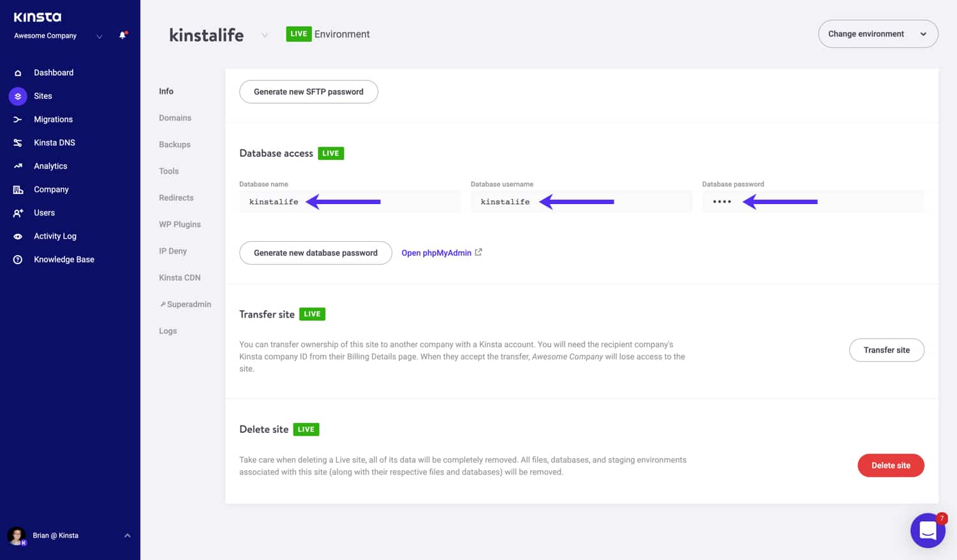Click the Migrations arrow icon
This screenshot has height=560, width=957.
click(x=18, y=119)
